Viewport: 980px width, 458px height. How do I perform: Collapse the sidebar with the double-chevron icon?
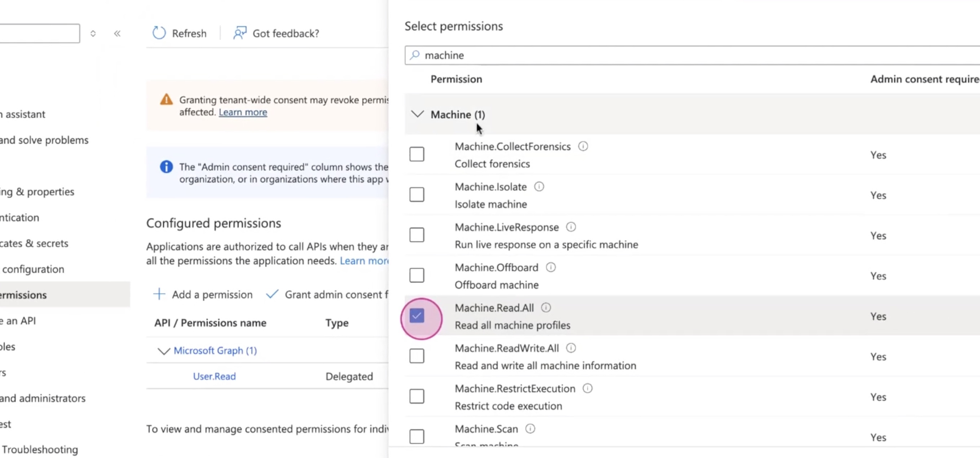click(117, 34)
